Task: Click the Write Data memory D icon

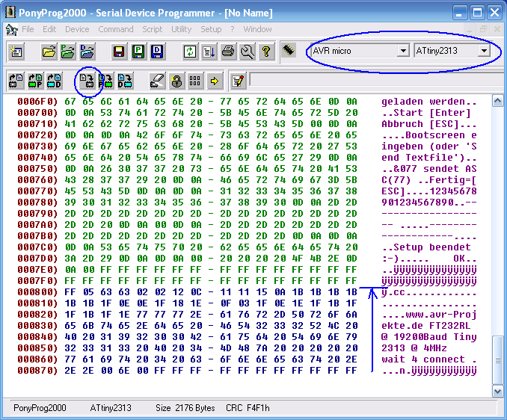Action: tap(125, 81)
